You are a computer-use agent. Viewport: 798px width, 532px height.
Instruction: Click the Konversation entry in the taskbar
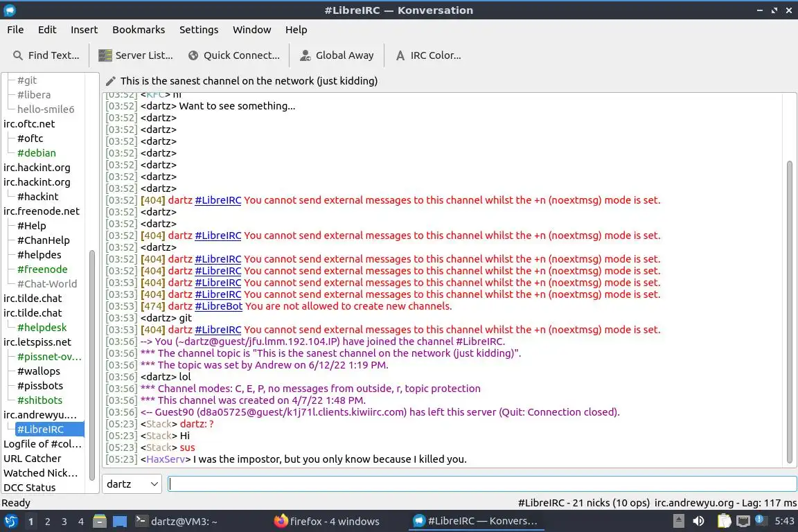coord(475,522)
